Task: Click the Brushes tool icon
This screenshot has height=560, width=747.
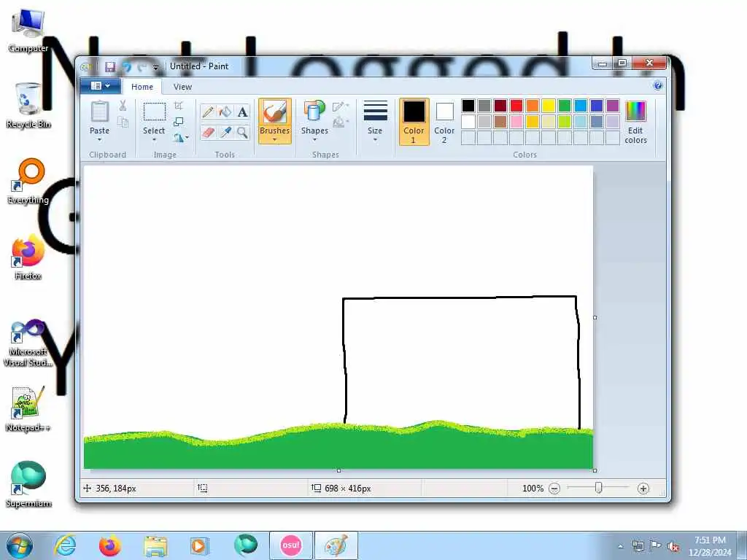Action: click(x=275, y=112)
